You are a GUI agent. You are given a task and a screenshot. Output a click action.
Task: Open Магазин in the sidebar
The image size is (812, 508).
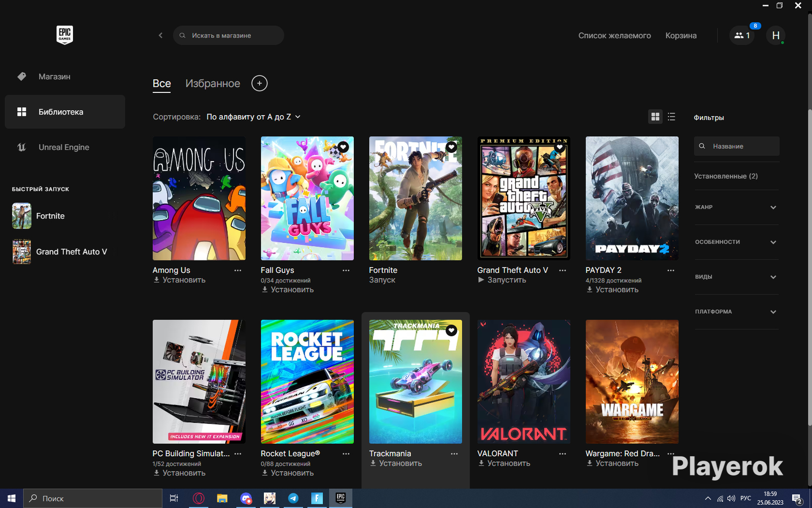point(65,77)
